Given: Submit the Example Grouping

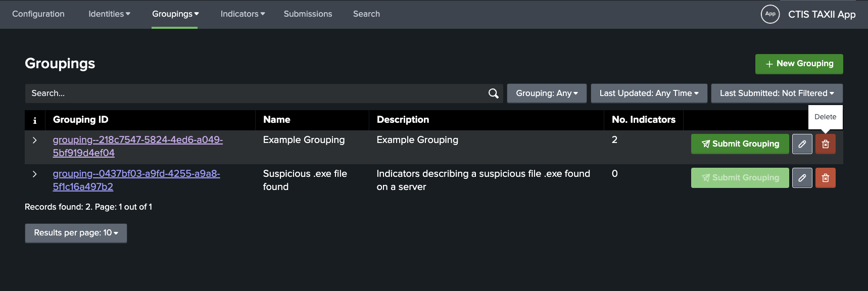Looking at the screenshot, I should (x=740, y=144).
